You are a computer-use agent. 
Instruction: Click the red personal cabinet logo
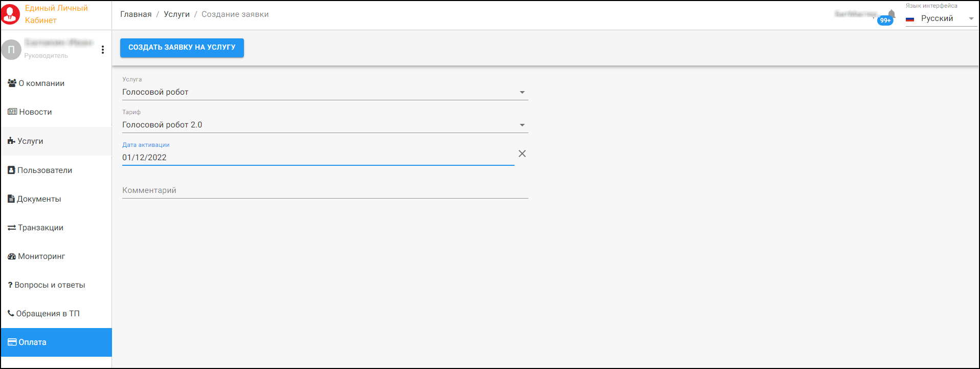10,14
